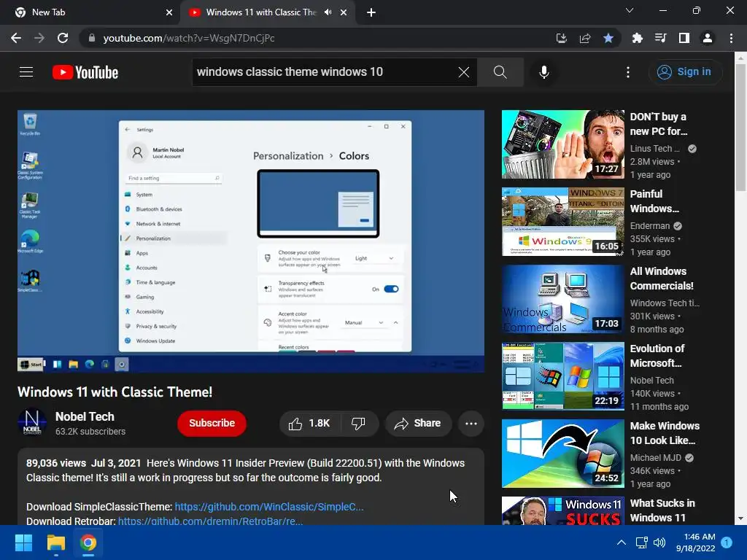Close the Windows 11 Classic Theme tab
Viewport: 747px width, 560px height.
(x=344, y=12)
